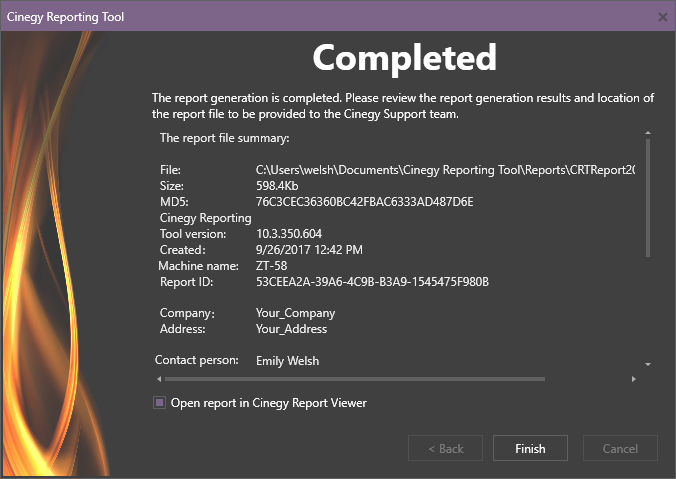Click the disabled Back button

[x=445, y=448]
